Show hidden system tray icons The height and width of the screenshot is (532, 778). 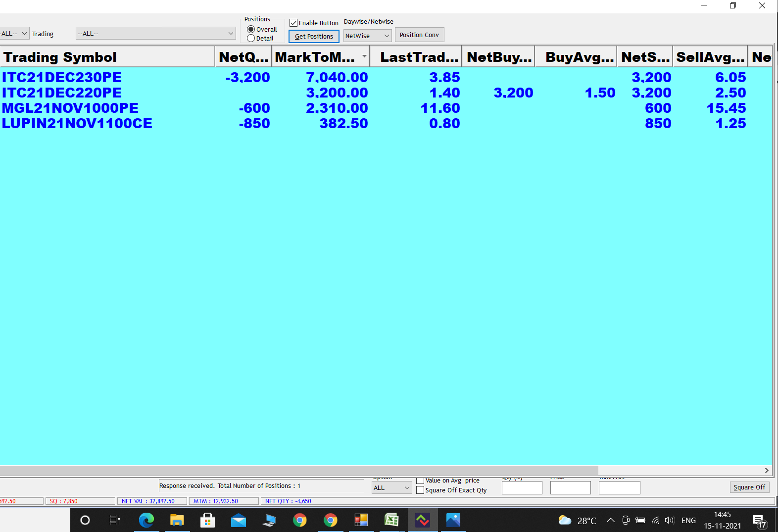coord(611,520)
